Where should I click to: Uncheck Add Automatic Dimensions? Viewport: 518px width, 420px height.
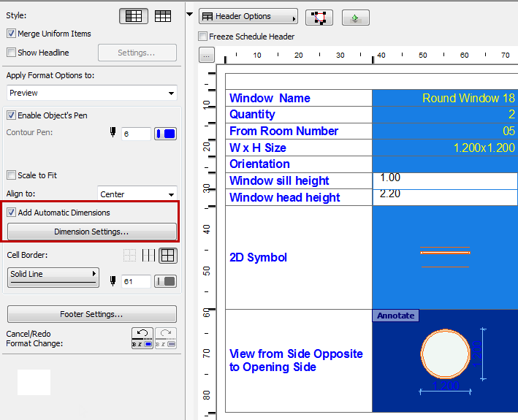point(11,212)
